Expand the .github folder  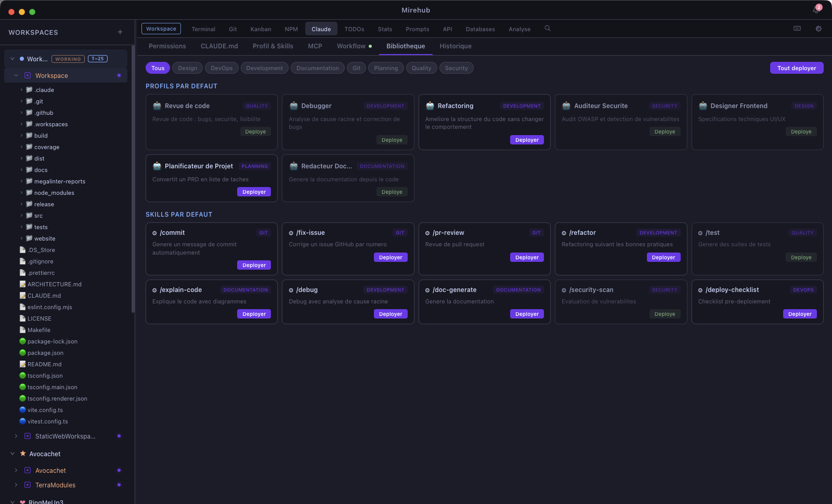21,113
